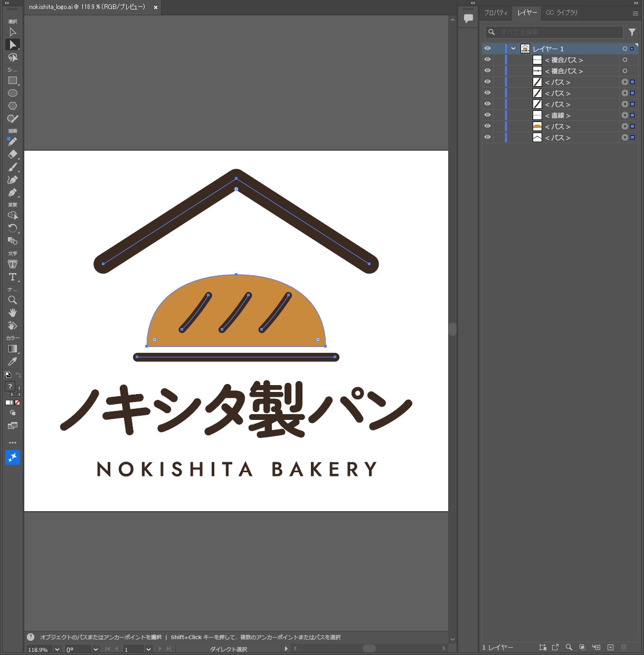Select the Eyedropper tool

tap(13, 361)
